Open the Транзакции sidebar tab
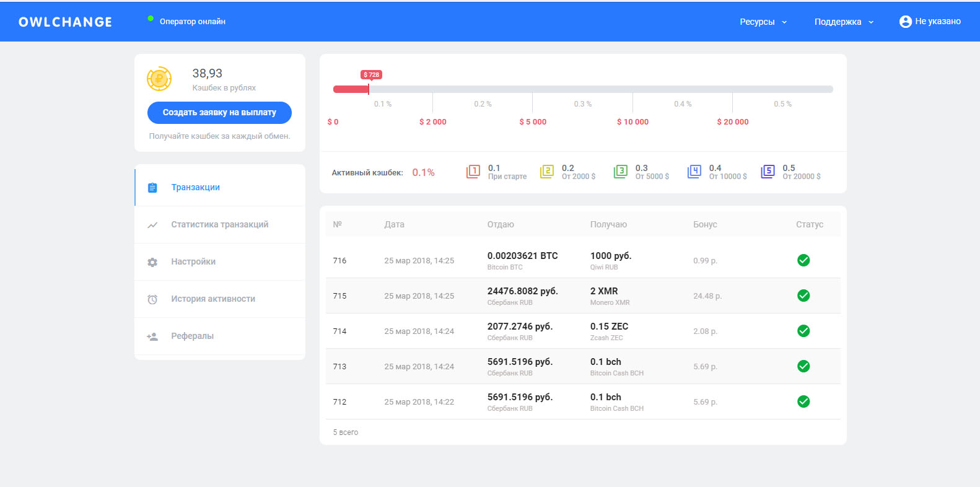The image size is (980, 487). tap(195, 187)
